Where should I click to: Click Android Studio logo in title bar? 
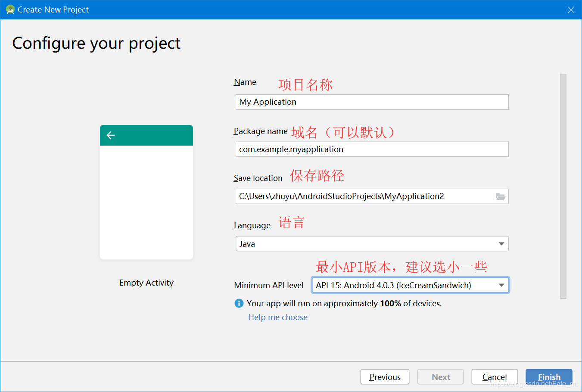click(x=10, y=9)
